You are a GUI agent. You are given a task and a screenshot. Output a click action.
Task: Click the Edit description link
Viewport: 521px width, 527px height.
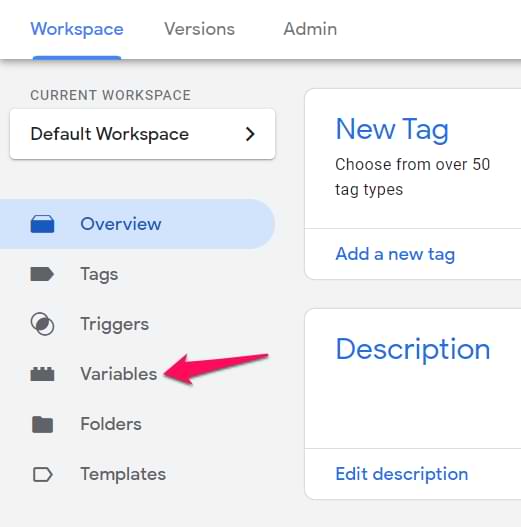pyautogui.click(x=402, y=474)
